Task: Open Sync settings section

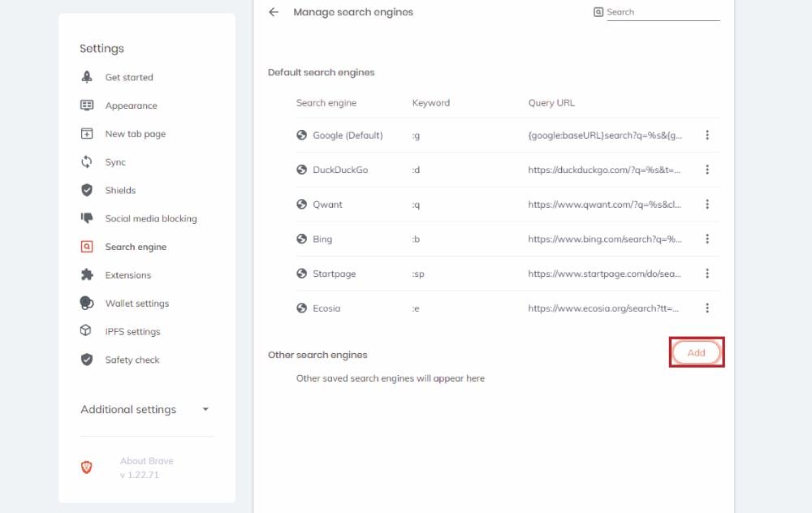Action: (x=115, y=162)
